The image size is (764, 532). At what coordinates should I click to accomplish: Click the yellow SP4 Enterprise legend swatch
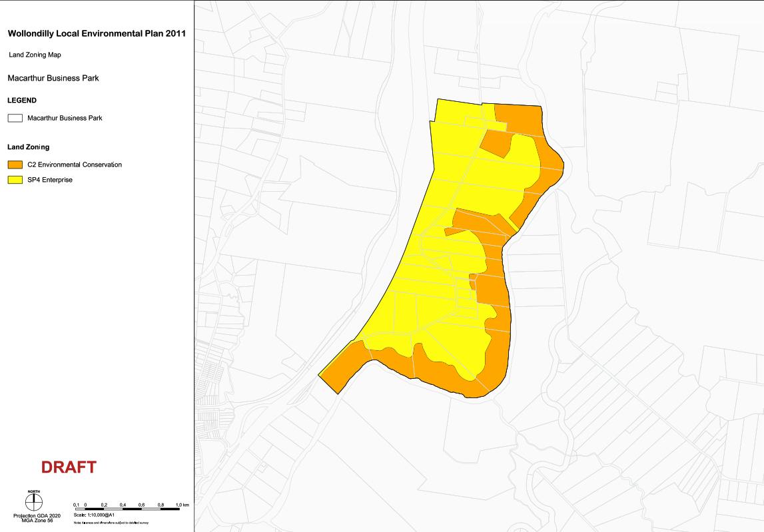pyautogui.click(x=15, y=180)
